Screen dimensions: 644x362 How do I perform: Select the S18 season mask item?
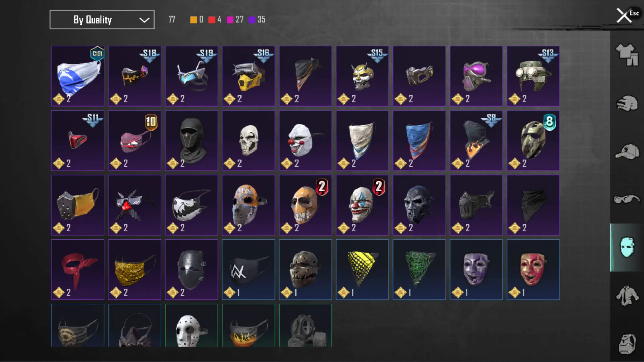135,76
